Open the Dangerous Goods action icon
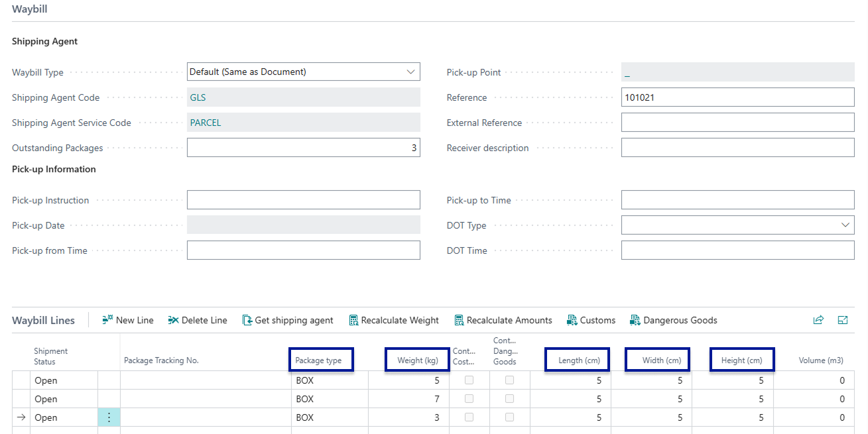This screenshot has height=434, width=868. (x=635, y=320)
